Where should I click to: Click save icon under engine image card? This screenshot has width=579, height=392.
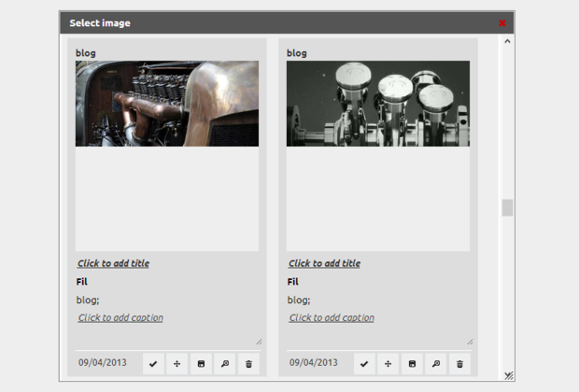[201, 364]
